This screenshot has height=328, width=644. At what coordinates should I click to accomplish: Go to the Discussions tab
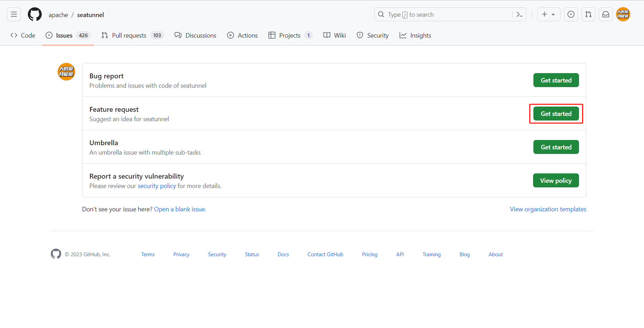click(195, 35)
